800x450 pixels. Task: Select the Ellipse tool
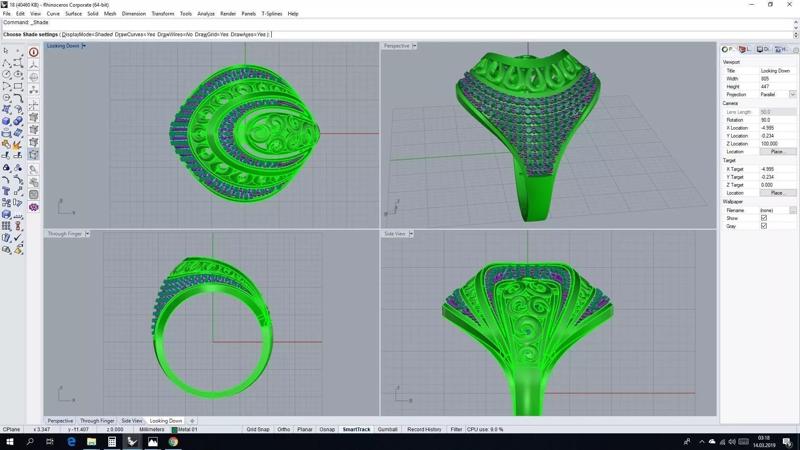pos(18,74)
